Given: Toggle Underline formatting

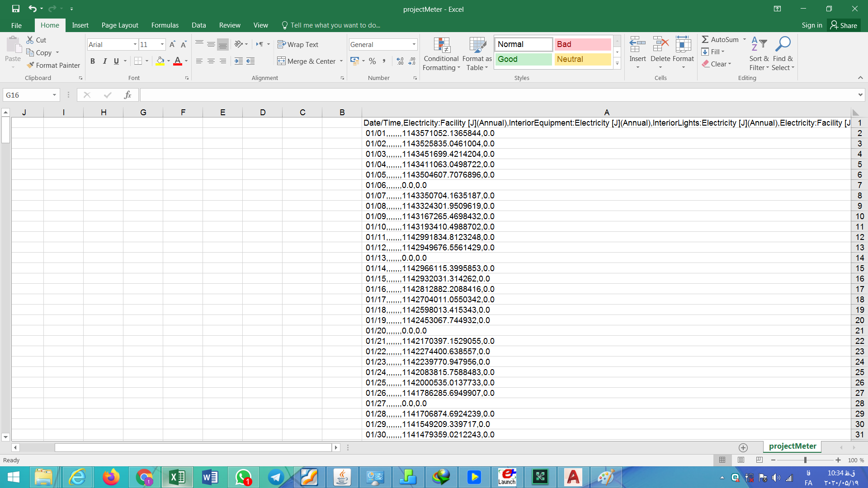Looking at the screenshot, I should (x=116, y=61).
